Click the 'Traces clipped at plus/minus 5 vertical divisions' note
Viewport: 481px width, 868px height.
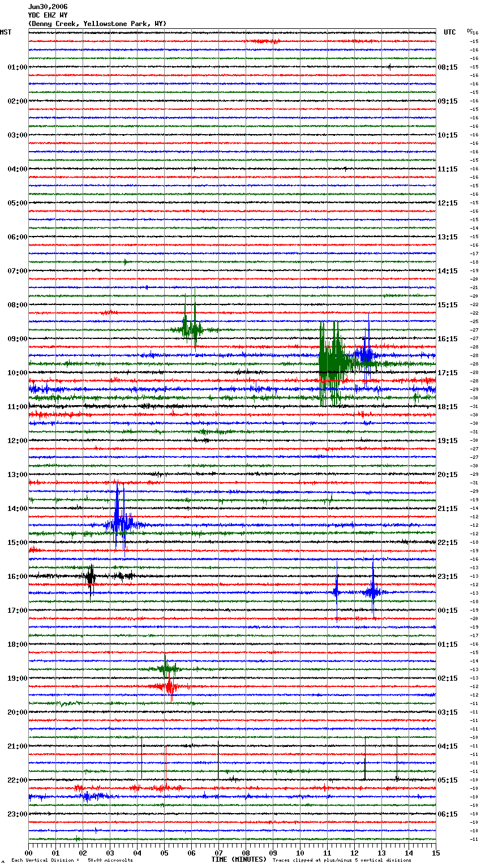pyautogui.click(x=342, y=860)
